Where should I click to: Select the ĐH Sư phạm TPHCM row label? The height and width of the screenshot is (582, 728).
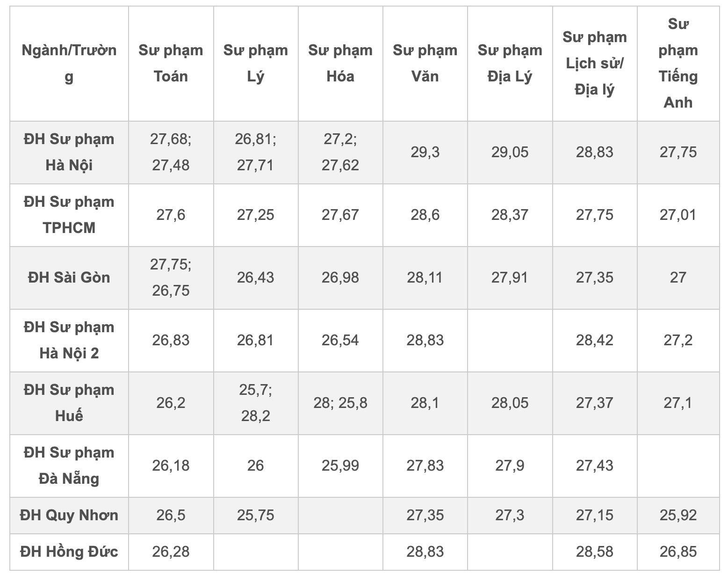(69, 215)
